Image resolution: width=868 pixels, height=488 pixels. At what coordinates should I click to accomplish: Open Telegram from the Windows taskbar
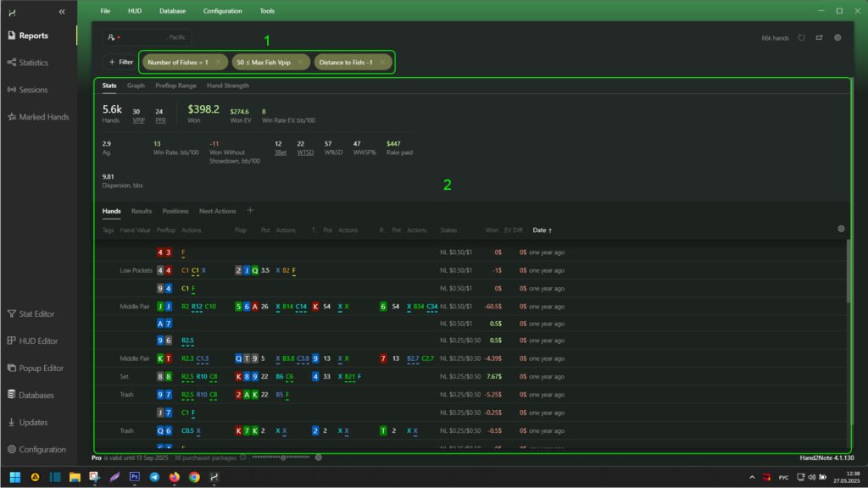point(154,477)
